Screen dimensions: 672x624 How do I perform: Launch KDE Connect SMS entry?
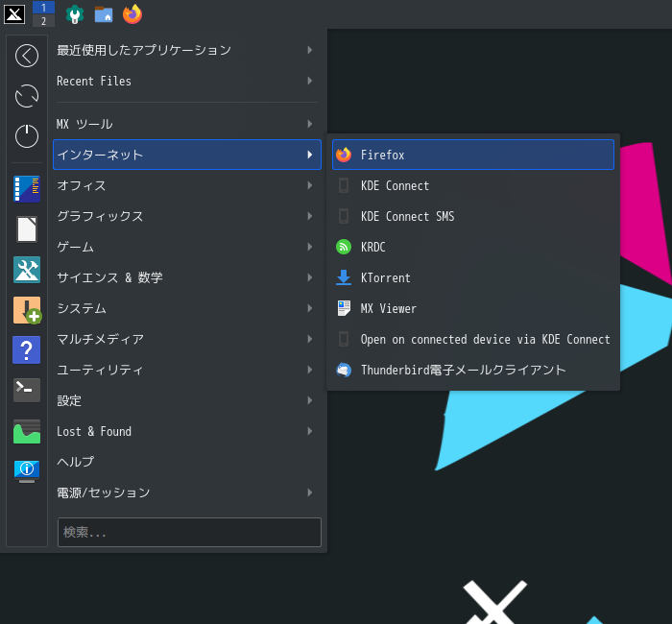[473, 216]
